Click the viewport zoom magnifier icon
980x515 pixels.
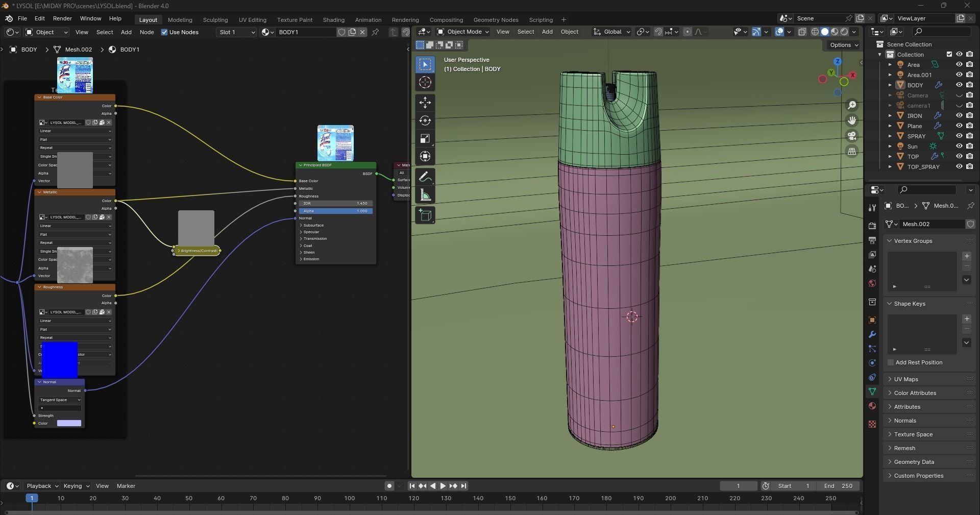pyautogui.click(x=852, y=105)
